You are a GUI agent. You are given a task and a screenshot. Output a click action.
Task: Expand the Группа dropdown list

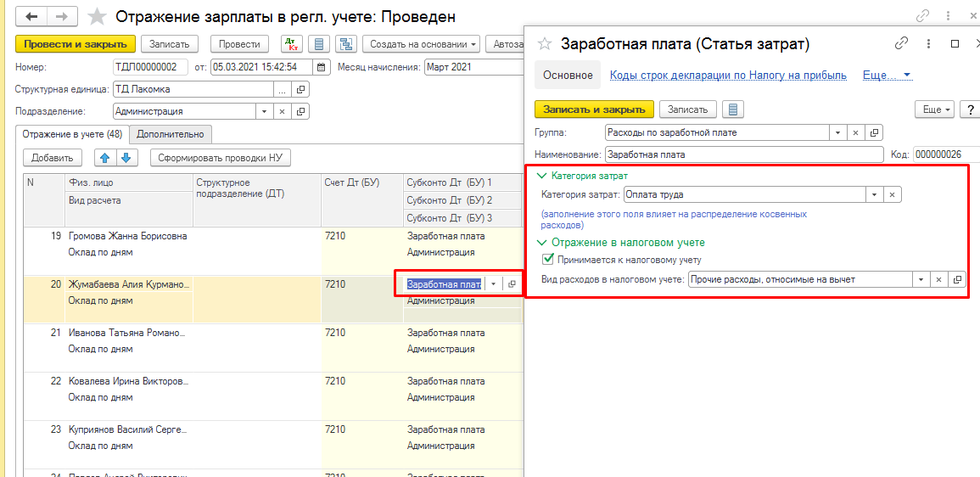tap(837, 132)
